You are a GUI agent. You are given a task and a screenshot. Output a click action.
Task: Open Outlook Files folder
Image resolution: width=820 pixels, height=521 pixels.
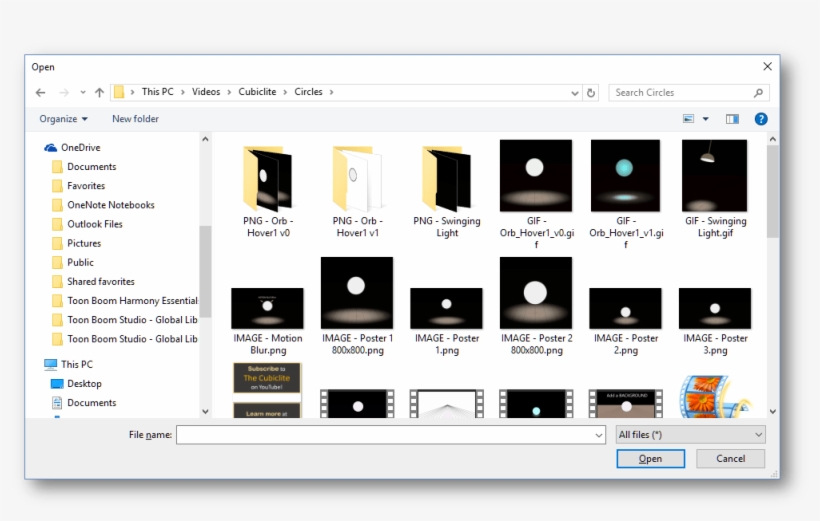click(95, 224)
